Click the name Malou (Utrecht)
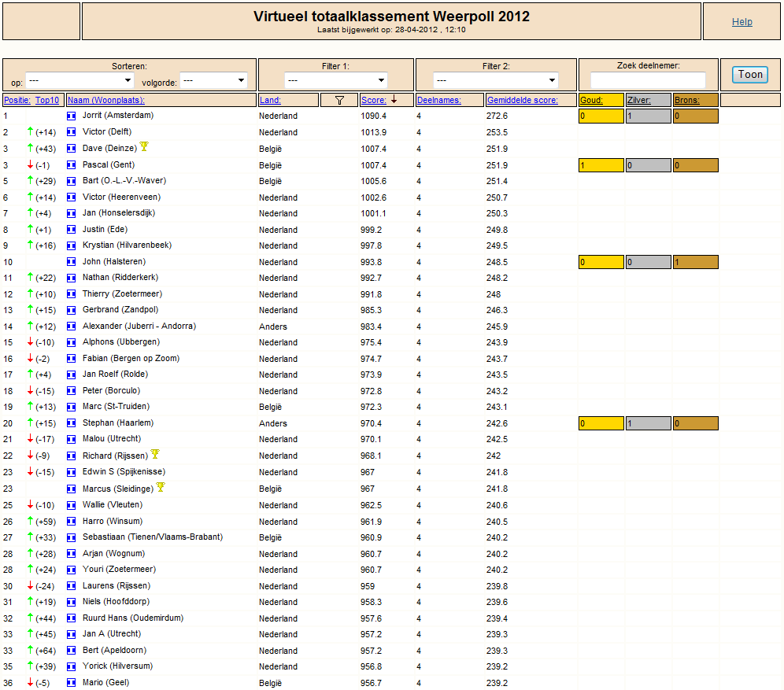This screenshot has width=784, height=690. coord(112,439)
